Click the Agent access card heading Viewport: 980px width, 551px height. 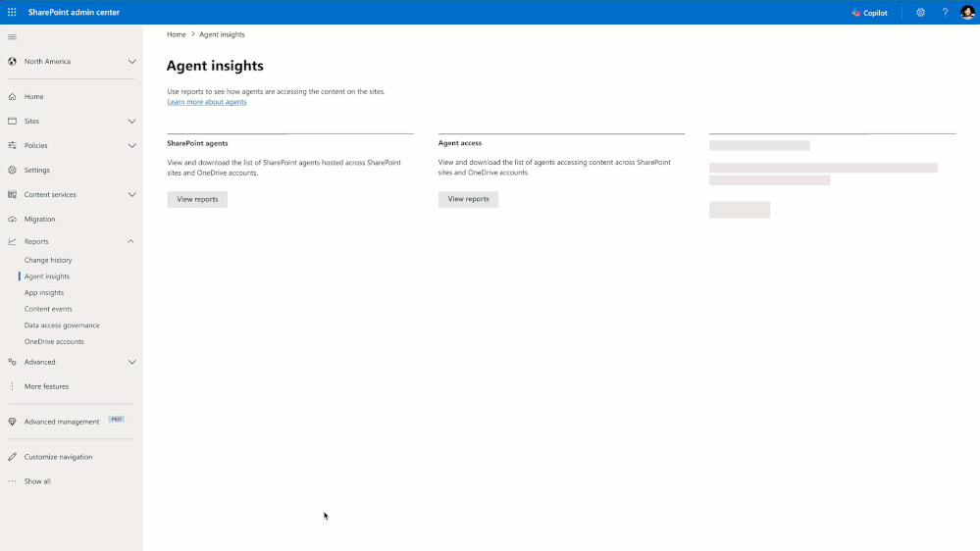[460, 143]
